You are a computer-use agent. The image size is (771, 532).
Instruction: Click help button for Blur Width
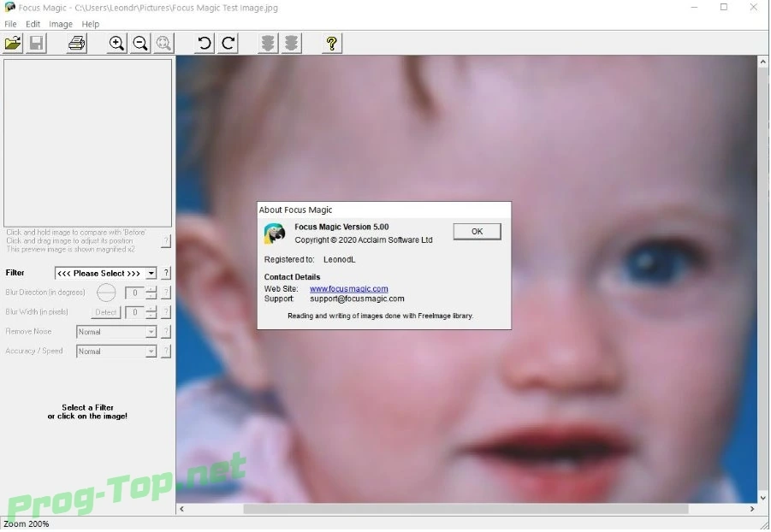pyautogui.click(x=166, y=312)
